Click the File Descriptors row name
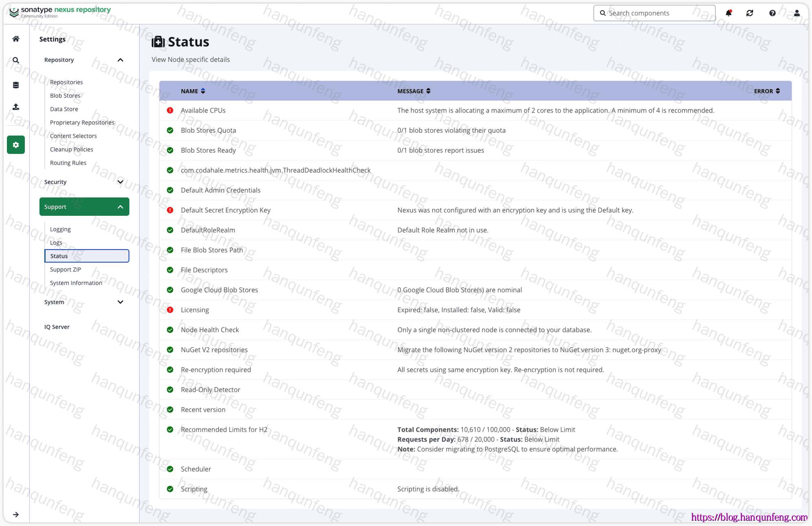 point(204,270)
